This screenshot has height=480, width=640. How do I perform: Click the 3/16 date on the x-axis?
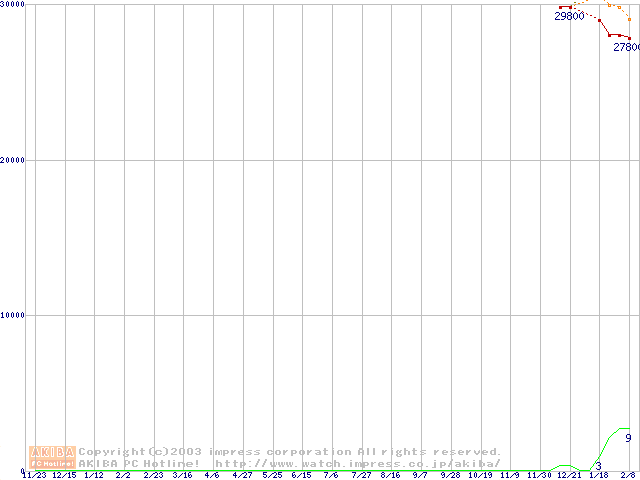(182, 475)
